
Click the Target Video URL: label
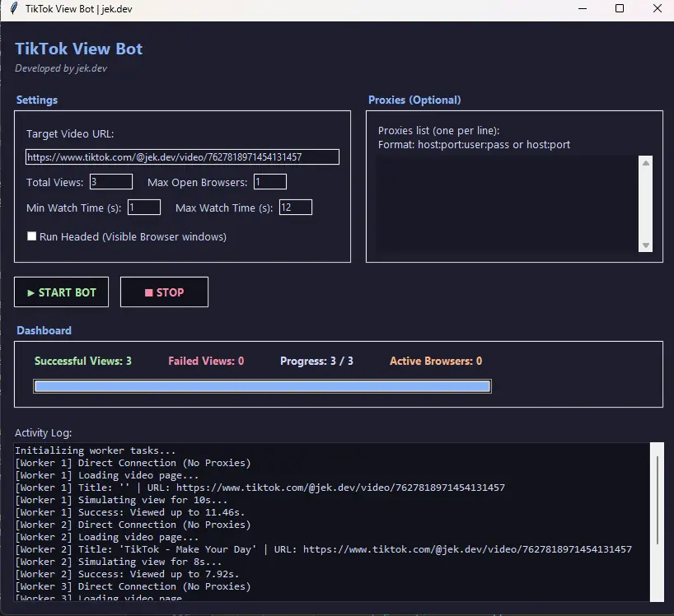coord(70,134)
